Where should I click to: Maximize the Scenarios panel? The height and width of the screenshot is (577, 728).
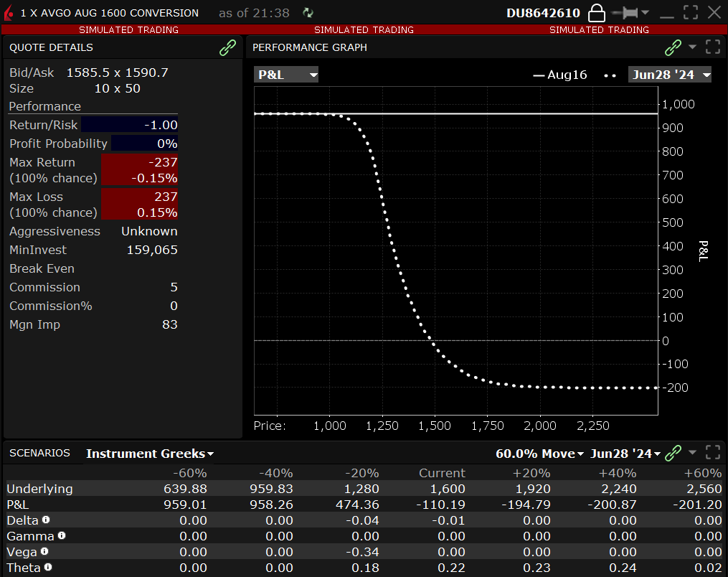[712, 453]
